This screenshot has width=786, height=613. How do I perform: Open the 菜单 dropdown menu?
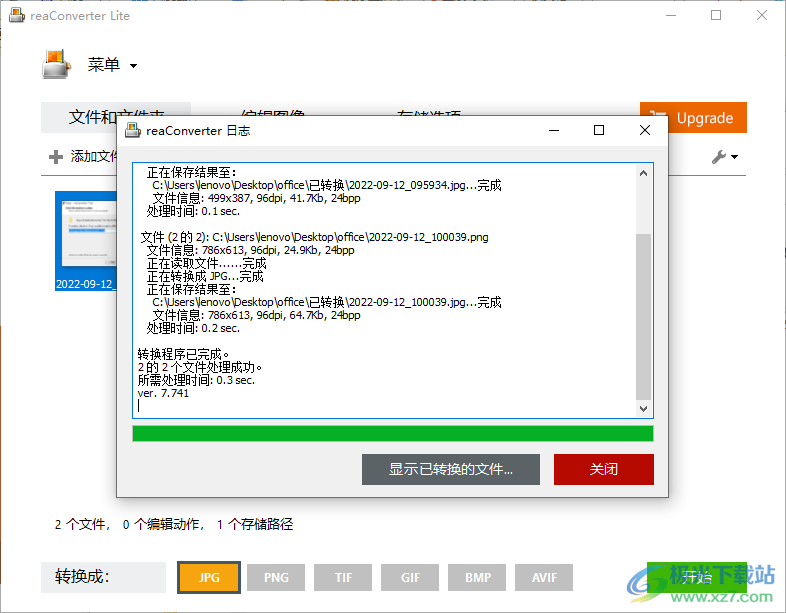112,65
